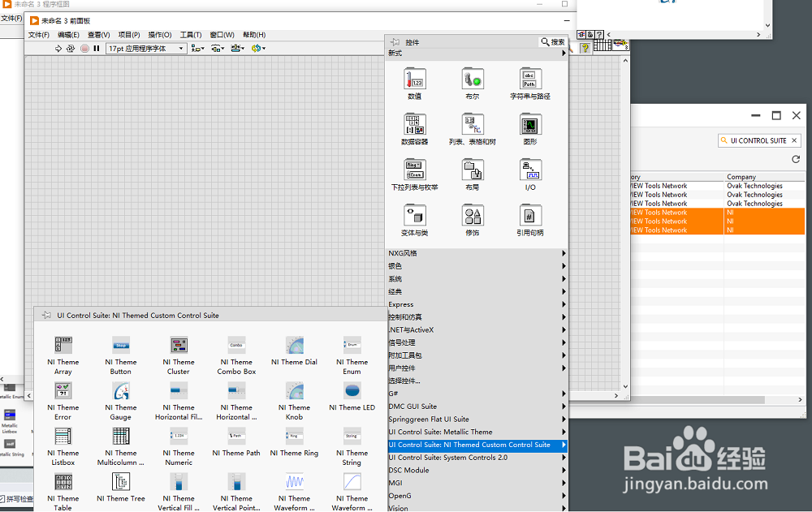Open the I/O palette icon
The width and height of the screenshot is (812, 512).
530,170
